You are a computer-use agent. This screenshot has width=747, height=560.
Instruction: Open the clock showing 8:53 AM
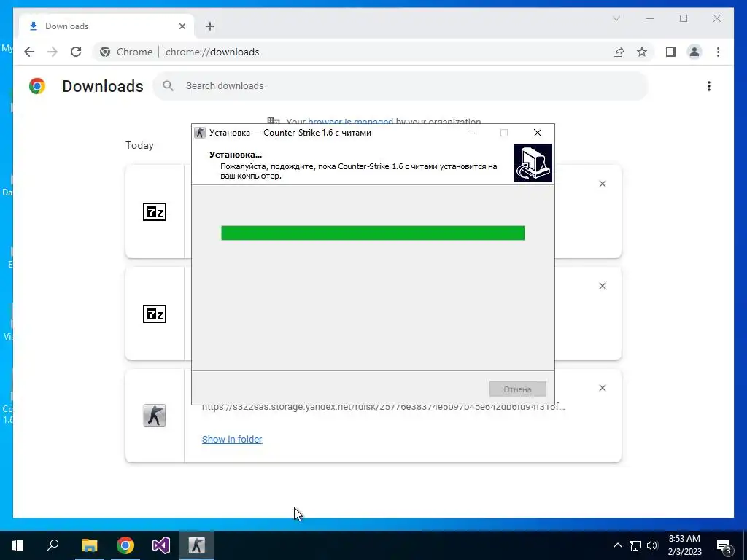pyautogui.click(x=684, y=545)
